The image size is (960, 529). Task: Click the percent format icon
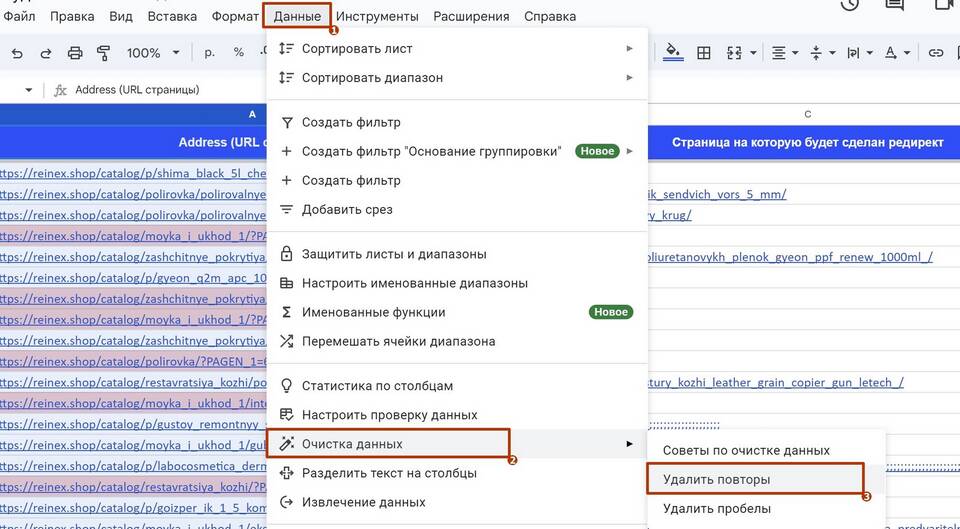click(x=239, y=53)
